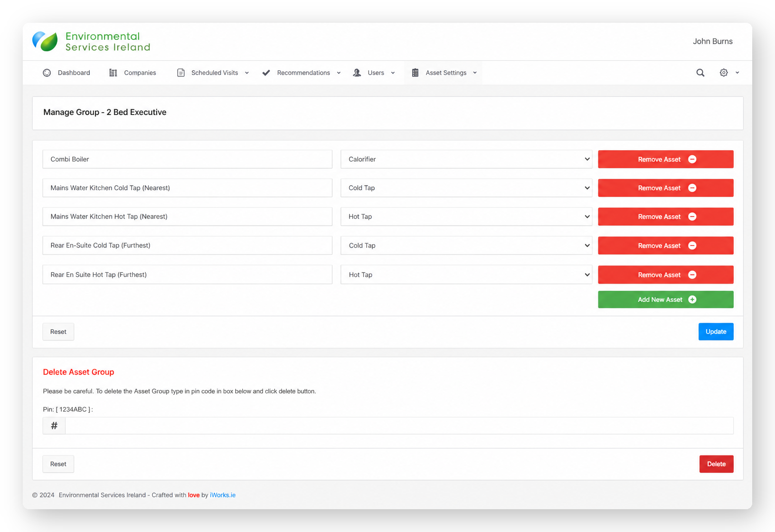Remove the Combi Boiler asset
Image resolution: width=775 pixels, height=532 pixels.
point(666,159)
